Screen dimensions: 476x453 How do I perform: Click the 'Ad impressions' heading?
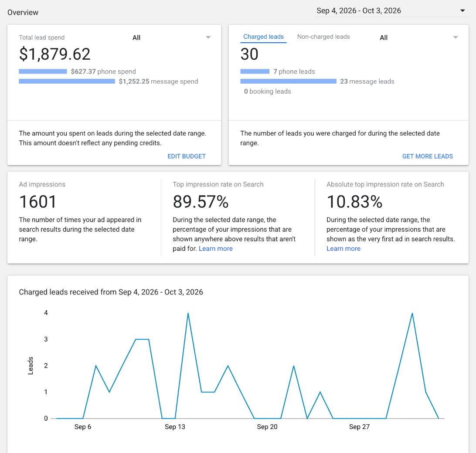[x=42, y=185]
